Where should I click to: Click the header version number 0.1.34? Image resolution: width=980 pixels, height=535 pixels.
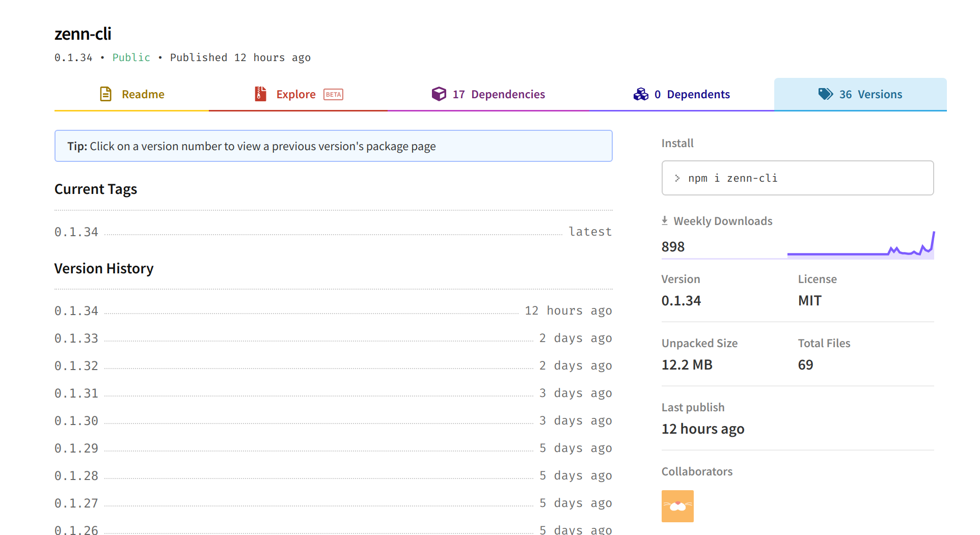tap(73, 58)
